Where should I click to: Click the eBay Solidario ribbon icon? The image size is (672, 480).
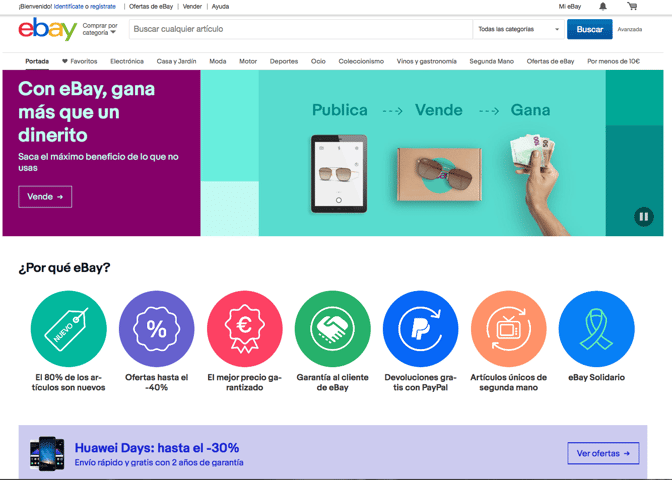597,329
